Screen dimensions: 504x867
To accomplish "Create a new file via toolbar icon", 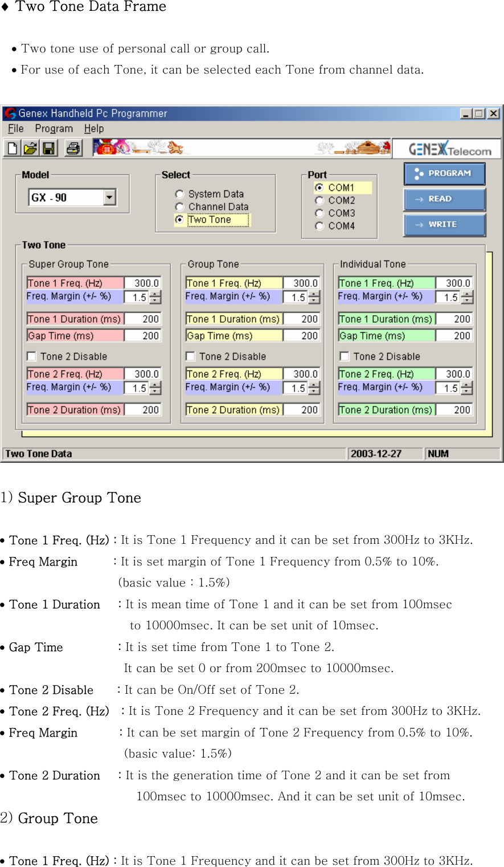I will [x=13, y=148].
